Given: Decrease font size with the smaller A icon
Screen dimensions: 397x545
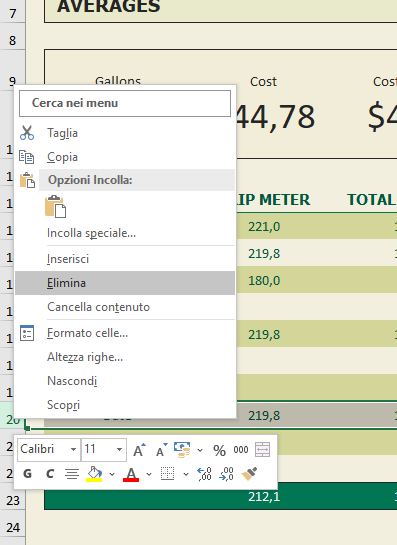Looking at the screenshot, I should [162, 450].
